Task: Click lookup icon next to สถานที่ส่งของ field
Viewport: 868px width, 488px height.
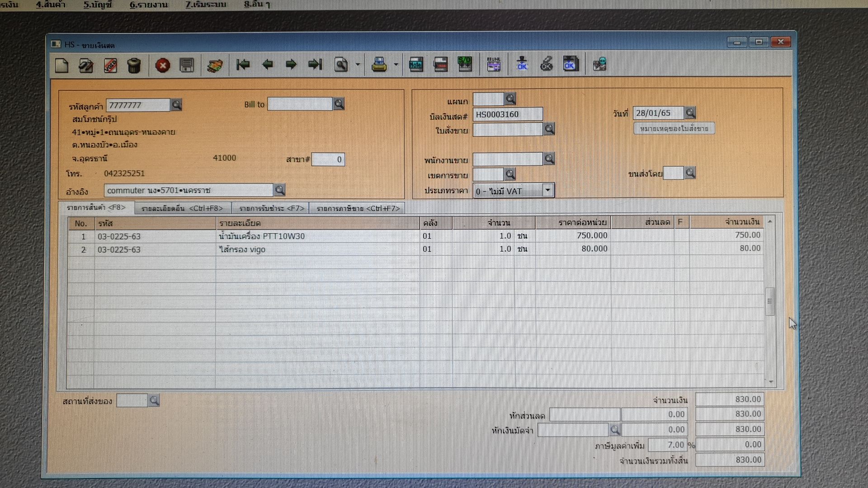Action: [x=154, y=400]
